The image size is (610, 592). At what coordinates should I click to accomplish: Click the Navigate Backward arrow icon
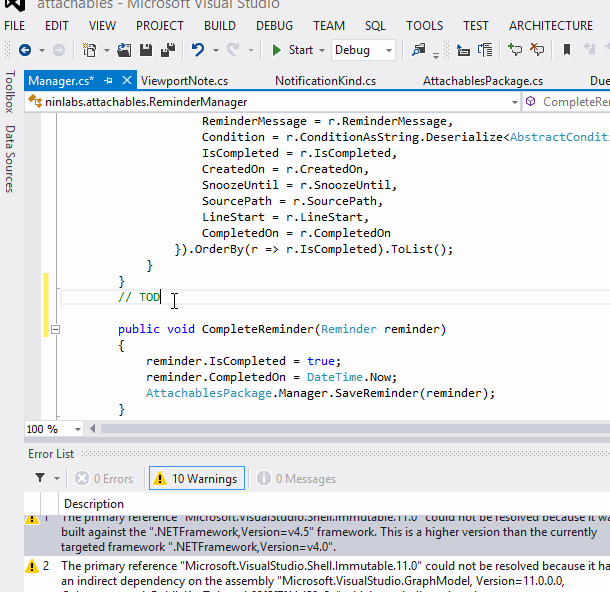(x=25, y=50)
